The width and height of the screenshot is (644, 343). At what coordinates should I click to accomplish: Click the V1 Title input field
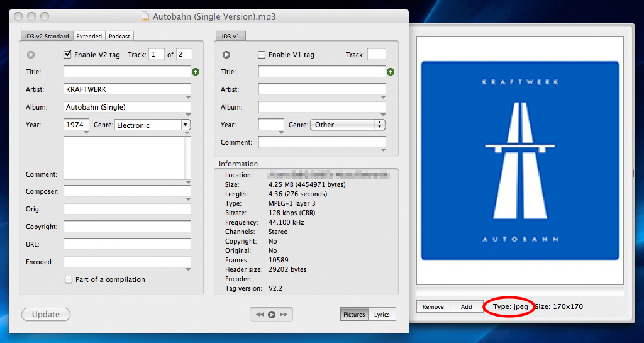click(x=323, y=72)
